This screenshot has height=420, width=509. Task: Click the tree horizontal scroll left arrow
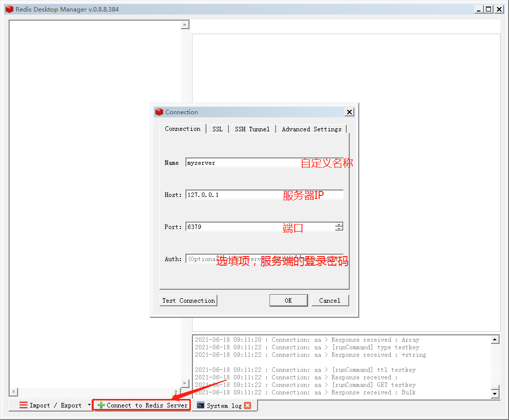(x=14, y=391)
